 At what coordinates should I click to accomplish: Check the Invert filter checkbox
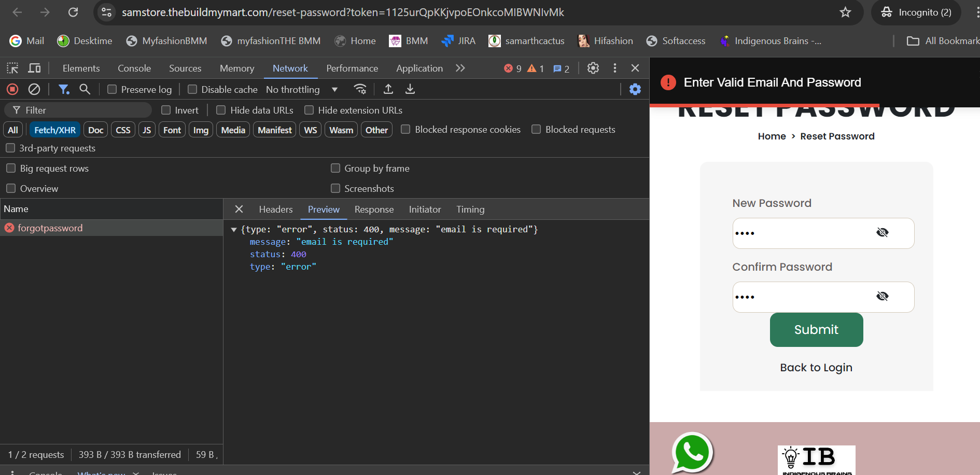pyautogui.click(x=166, y=110)
